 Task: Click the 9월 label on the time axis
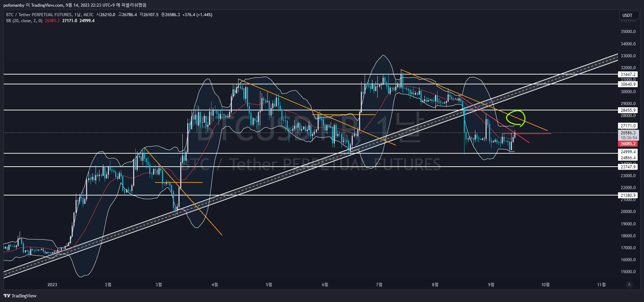(x=491, y=285)
